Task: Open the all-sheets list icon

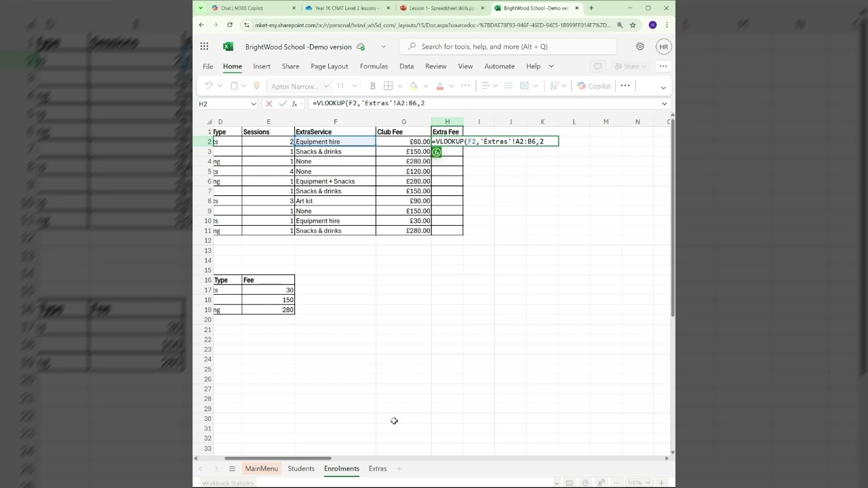Action: [232, 469]
